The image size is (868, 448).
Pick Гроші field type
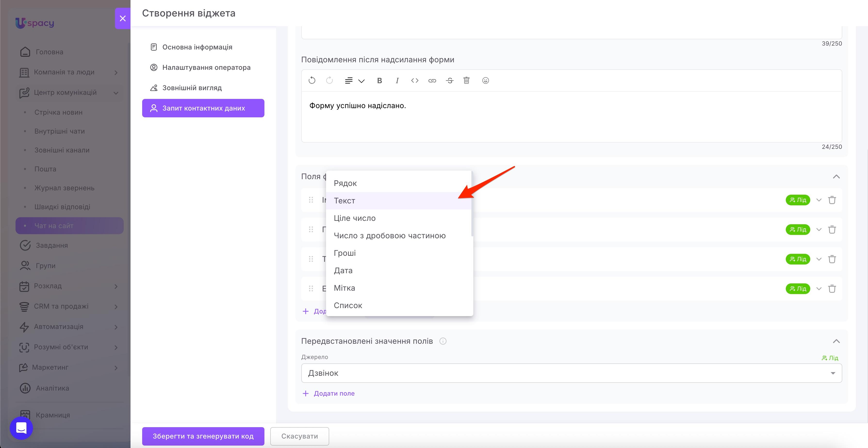click(399, 253)
